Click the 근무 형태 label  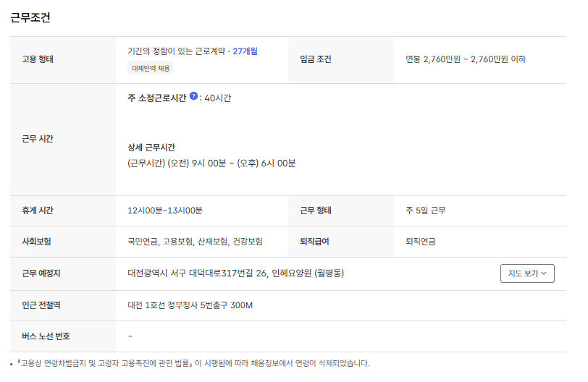click(315, 211)
